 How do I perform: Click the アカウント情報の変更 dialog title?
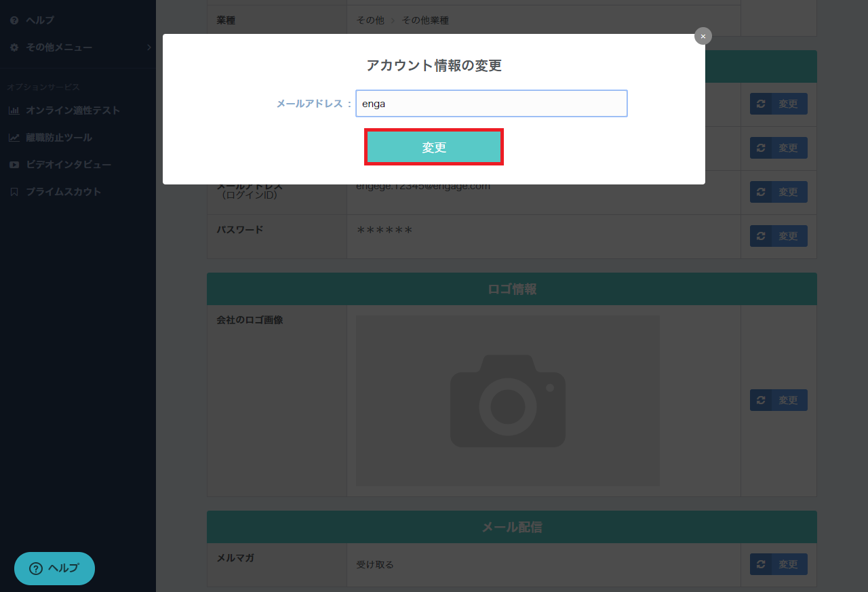434,66
